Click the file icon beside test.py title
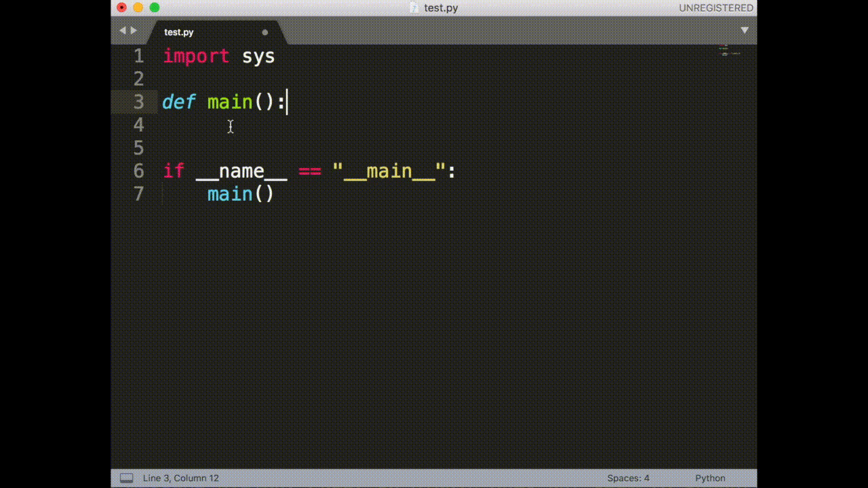Viewport: 868px width, 488px height. pyautogui.click(x=414, y=7)
